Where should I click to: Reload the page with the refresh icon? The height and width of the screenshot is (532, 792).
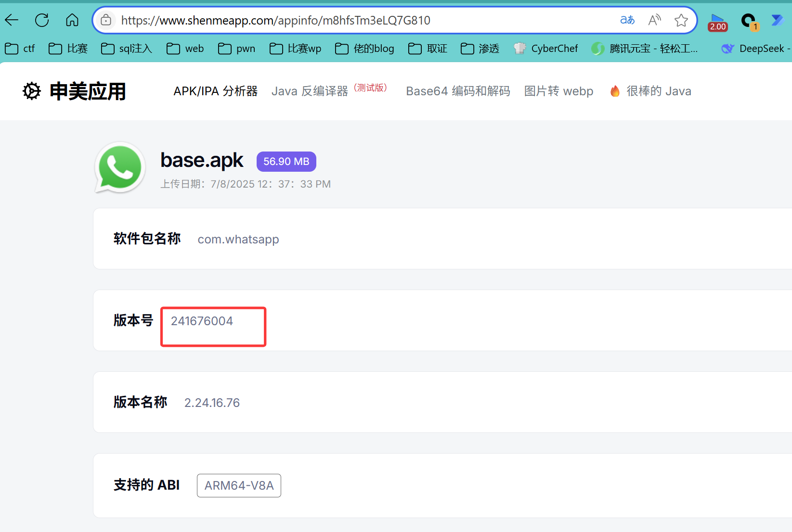click(42, 20)
